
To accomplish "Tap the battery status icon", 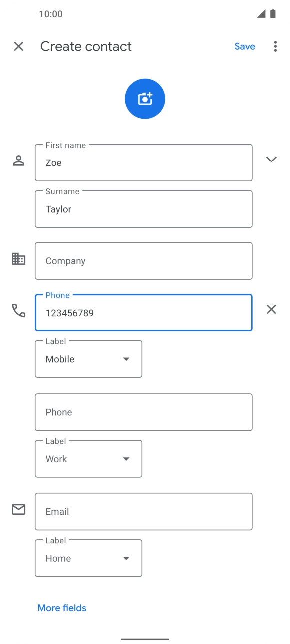I will coord(273,14).
